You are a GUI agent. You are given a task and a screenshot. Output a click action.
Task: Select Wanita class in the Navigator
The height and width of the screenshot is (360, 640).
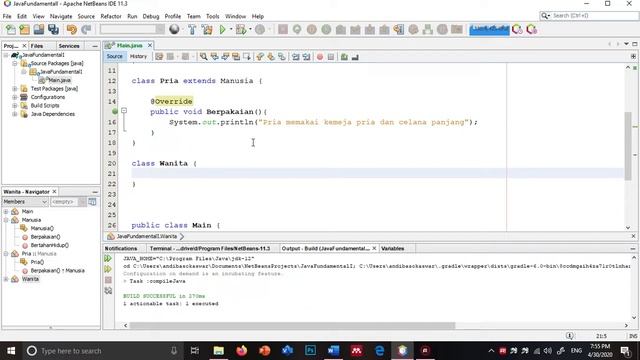pyautogui.click(x=30, y=279)
